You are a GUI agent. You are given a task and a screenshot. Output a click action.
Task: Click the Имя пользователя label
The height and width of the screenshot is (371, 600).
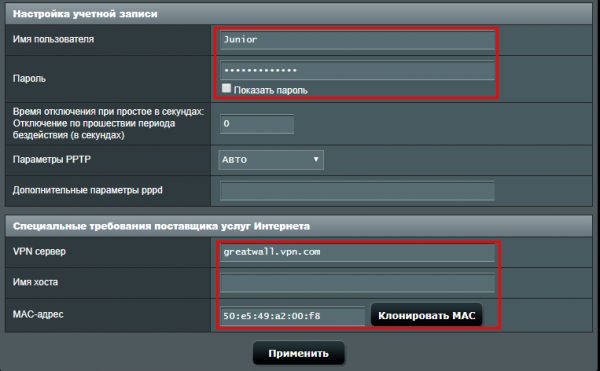pyautogui.click(x=53, y=39)
